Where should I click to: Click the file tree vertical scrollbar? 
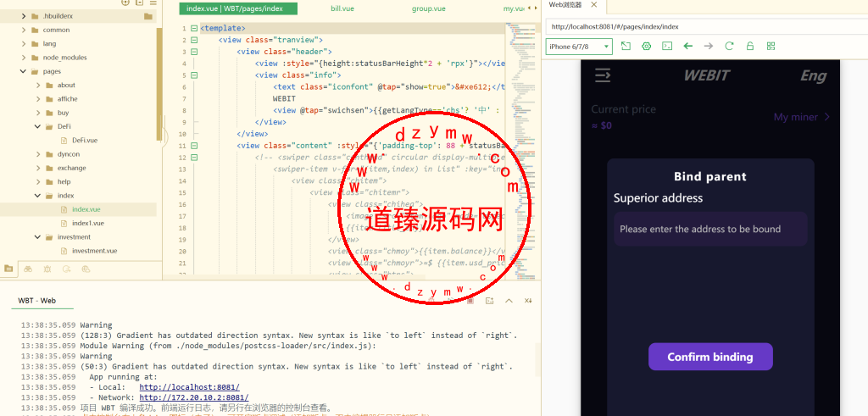coord(159,83)
